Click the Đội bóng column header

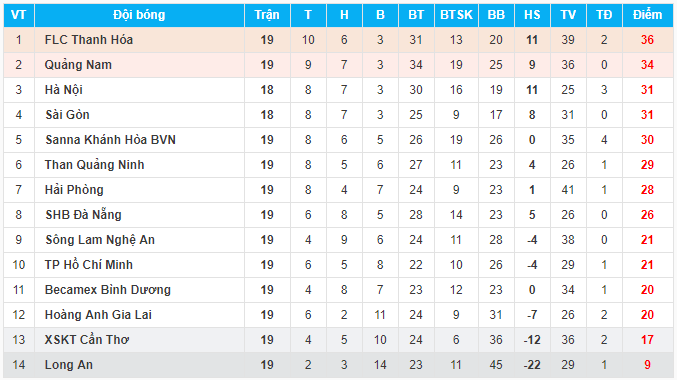pyautogui.click(x=139, y=15)
